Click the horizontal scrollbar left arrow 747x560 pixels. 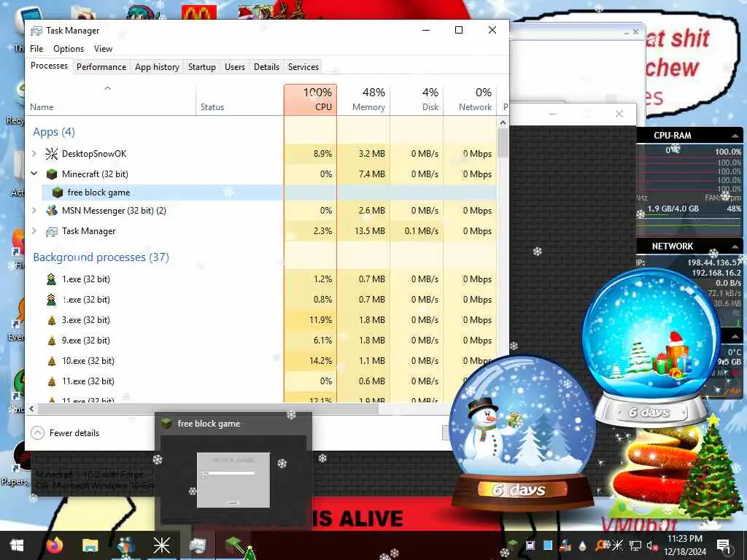[x=31, y=408]
